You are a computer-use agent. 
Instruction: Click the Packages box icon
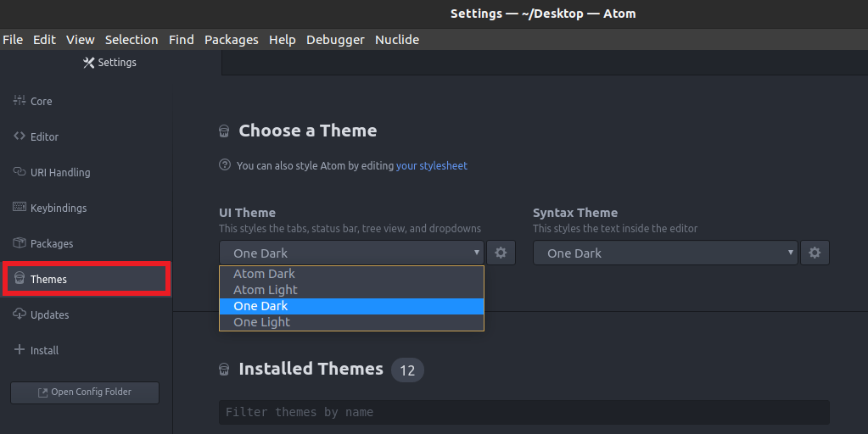pos(20,243)
